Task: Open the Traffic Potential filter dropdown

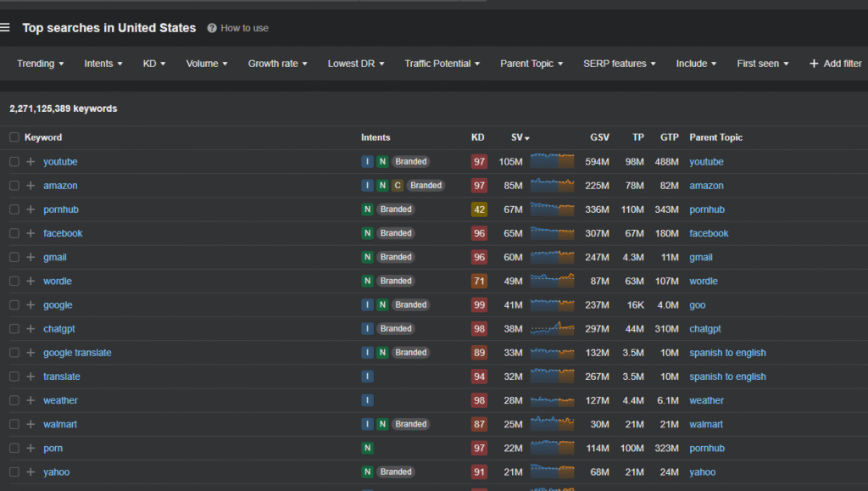Action: pyautogui.click(x=442, y=64)
